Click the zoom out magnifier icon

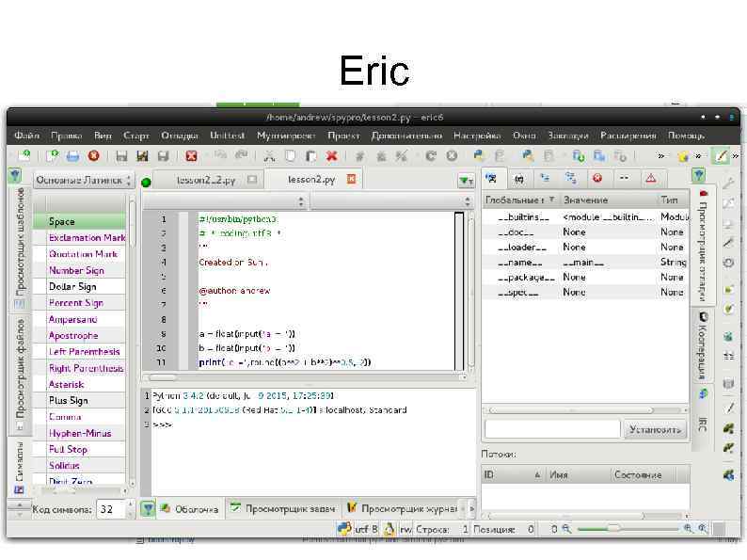[x=566, y=529]
